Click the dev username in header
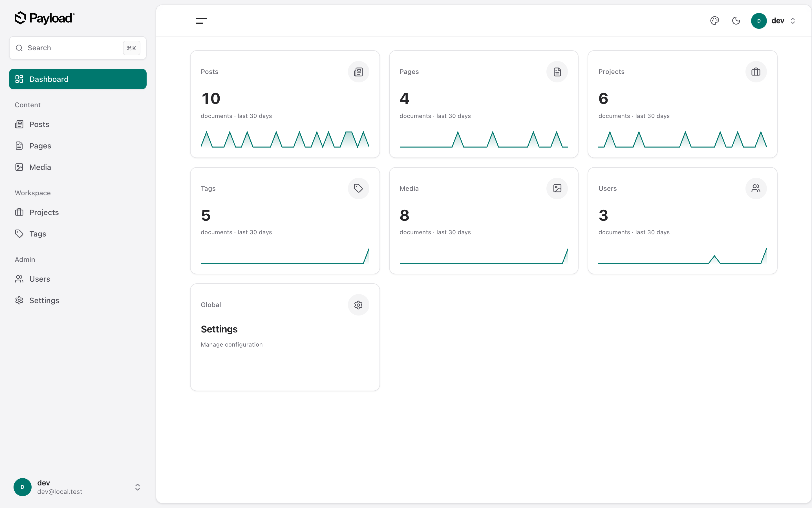This screenshot has width=812, height=508. pyautogui.click(x=777, y=21)
